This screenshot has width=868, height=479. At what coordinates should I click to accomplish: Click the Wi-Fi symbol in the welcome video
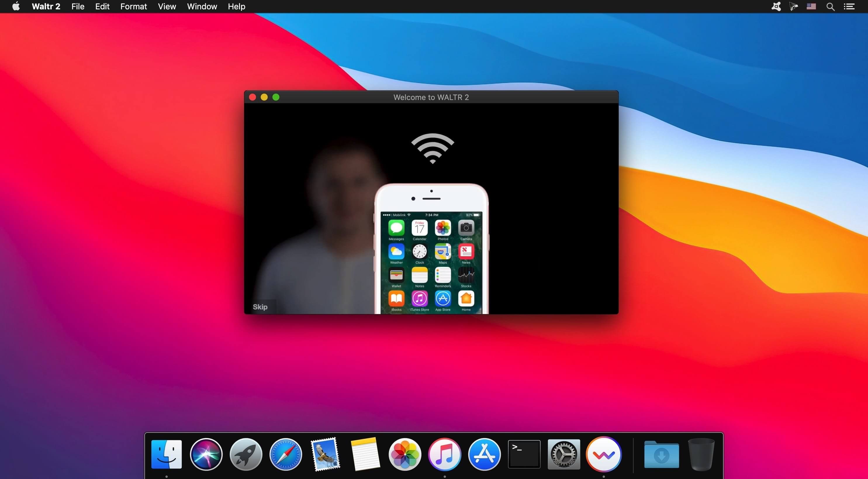(x=433, y=149)
